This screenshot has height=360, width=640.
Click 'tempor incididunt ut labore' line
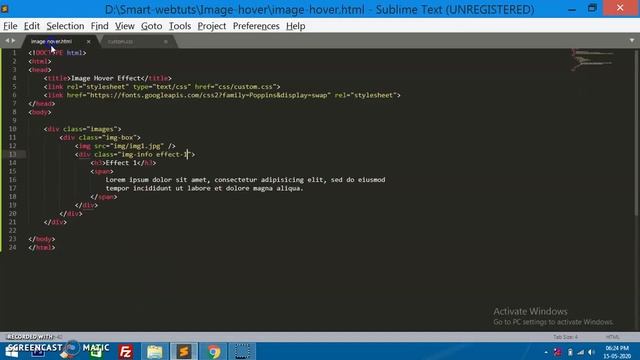click(x=204, y=188)
